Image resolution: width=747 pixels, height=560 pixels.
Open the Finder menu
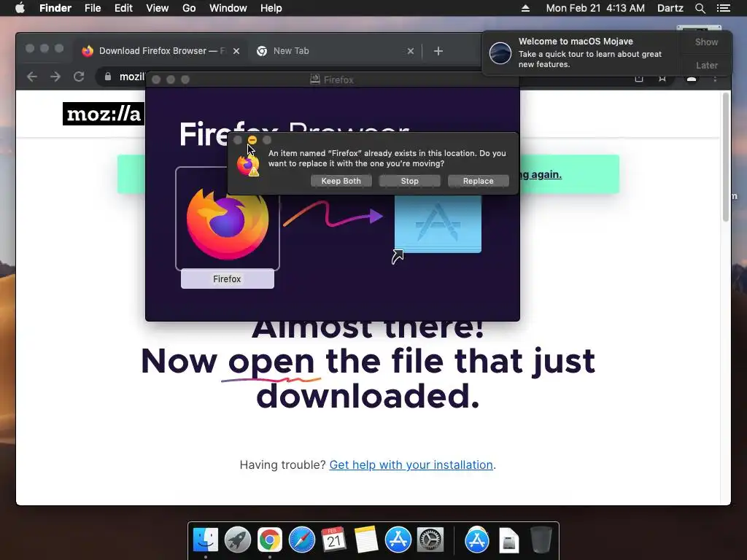point(55,8)
